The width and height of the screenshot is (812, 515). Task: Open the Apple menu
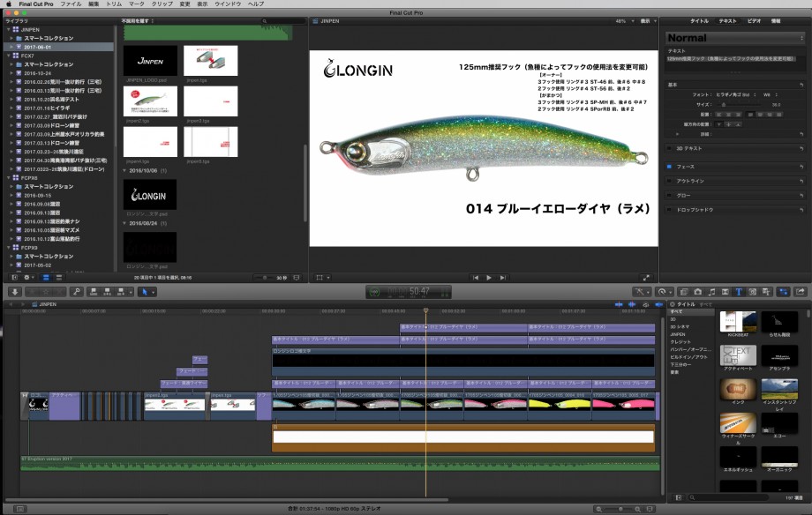8,4
